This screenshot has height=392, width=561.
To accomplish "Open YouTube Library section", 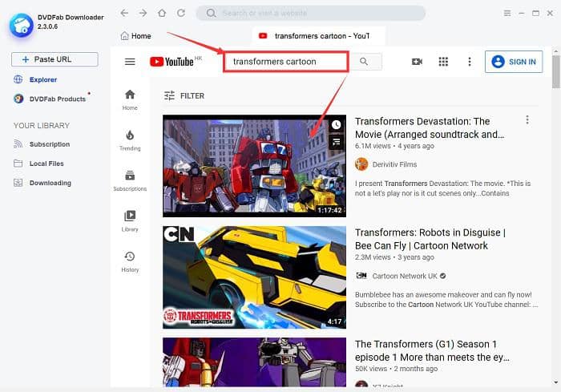I will click(x=130, y=221).
